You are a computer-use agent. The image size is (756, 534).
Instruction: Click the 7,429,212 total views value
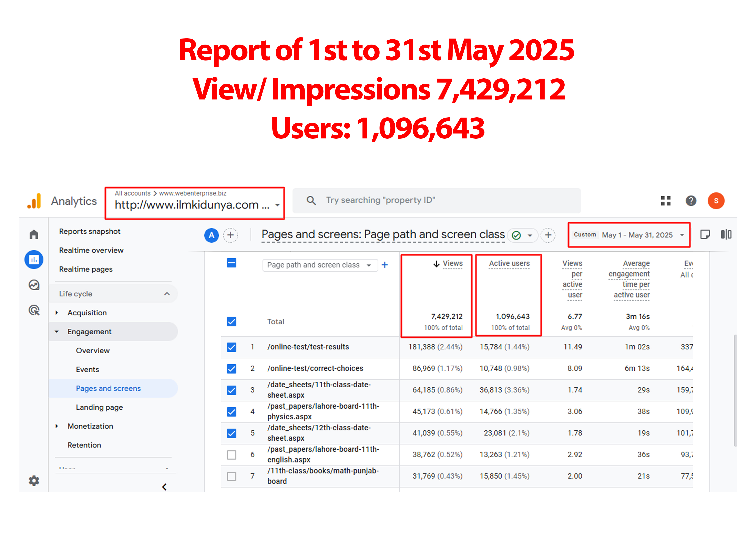click(x=447, y=317)
